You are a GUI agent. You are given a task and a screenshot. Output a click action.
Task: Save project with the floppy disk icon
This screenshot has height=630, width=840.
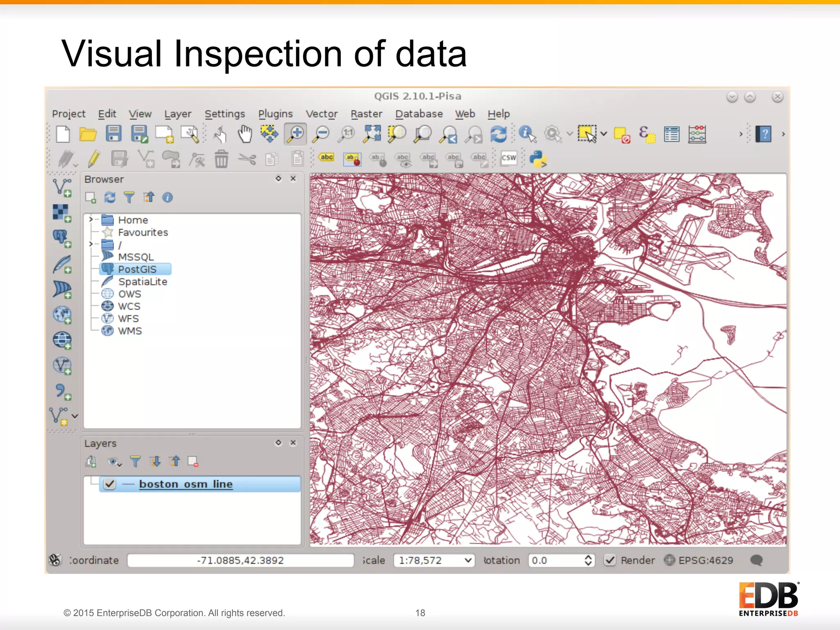(x=113, y=134)
